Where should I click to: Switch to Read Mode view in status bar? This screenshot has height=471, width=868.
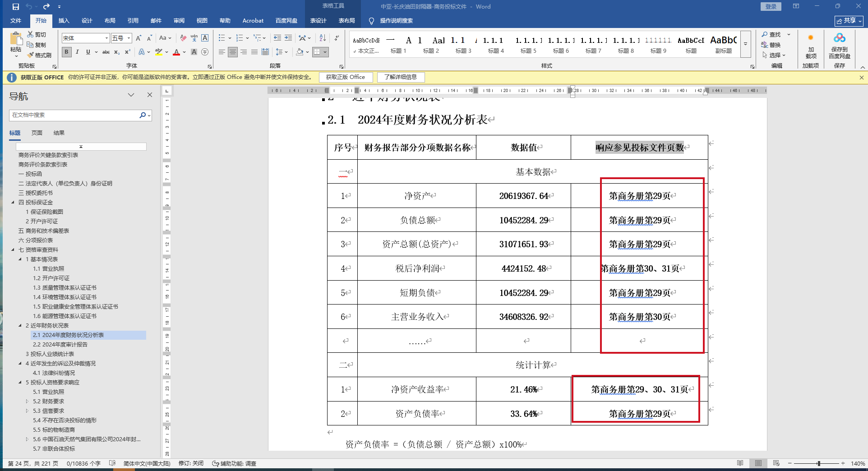click(x=740, y=463)
